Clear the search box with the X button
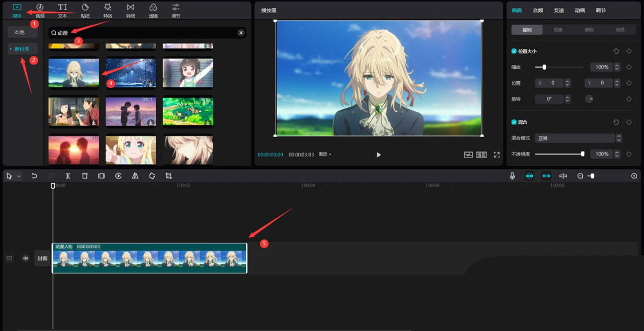Screen dimensions: 644x331 [x=241, y=33]
